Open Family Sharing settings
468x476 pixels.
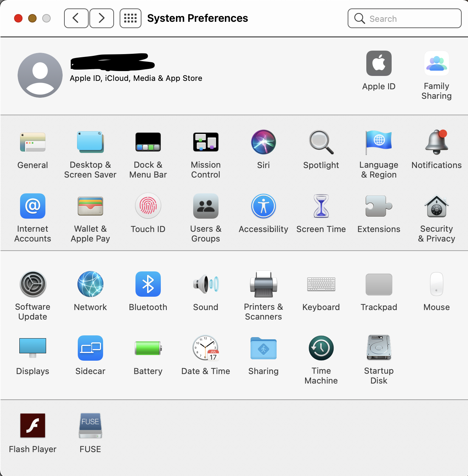coord(436,64)
